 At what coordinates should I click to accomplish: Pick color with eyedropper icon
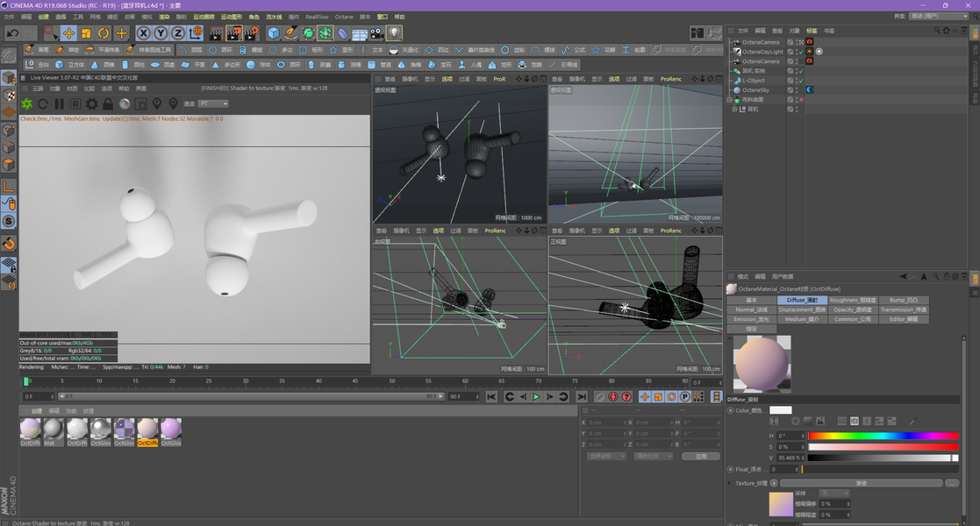coord(912,421)
